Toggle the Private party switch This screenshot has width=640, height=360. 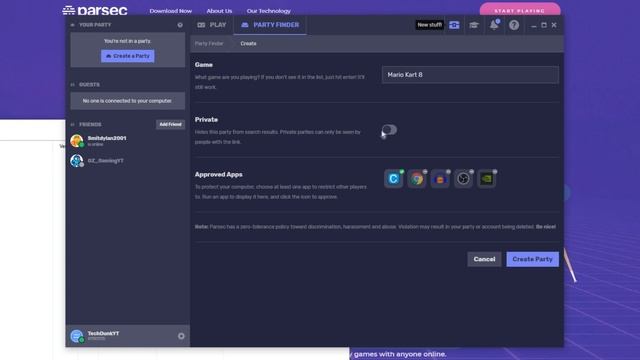tap(389, 130)
